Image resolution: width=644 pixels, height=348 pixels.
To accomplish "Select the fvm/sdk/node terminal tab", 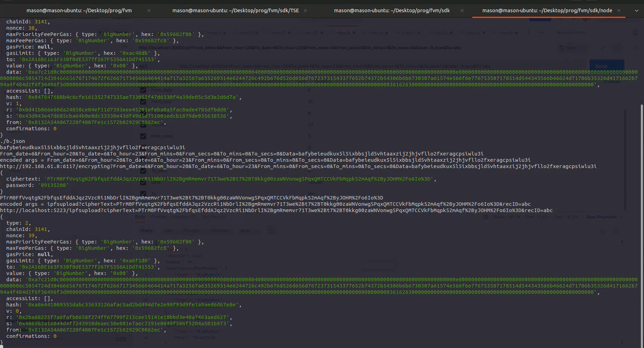I will tap(547, 10).
